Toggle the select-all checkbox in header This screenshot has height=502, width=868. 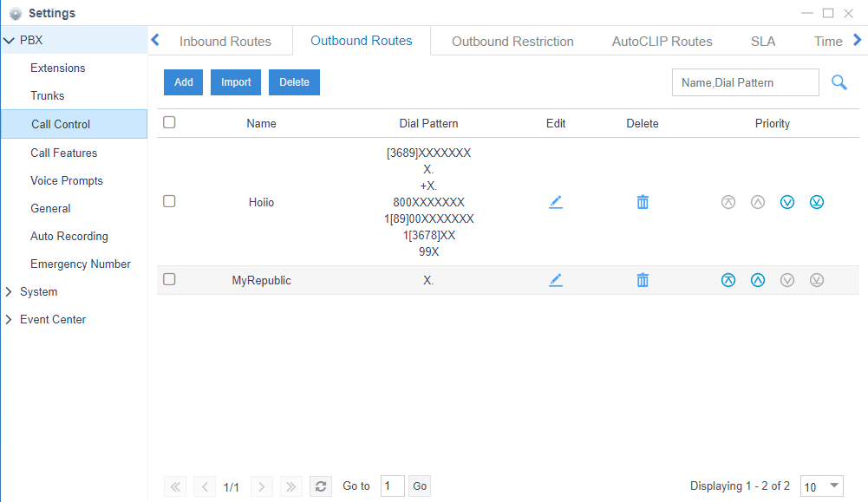pos(170,122)
